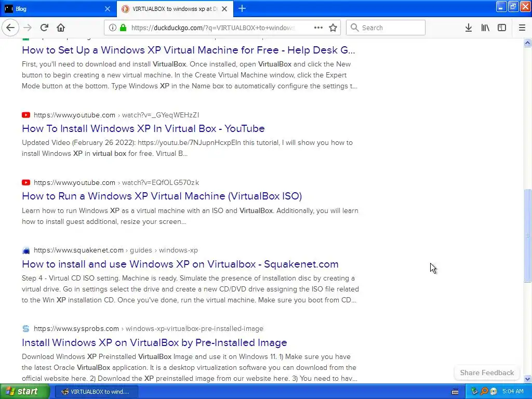
Task: Click the 5:04 AM clock
Action: click(513, 391)
